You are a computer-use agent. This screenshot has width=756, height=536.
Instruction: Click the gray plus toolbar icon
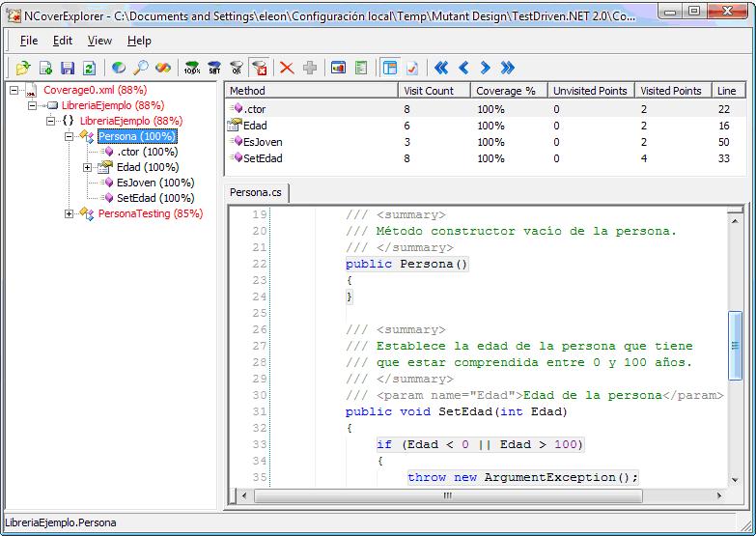tap(310, 68)
